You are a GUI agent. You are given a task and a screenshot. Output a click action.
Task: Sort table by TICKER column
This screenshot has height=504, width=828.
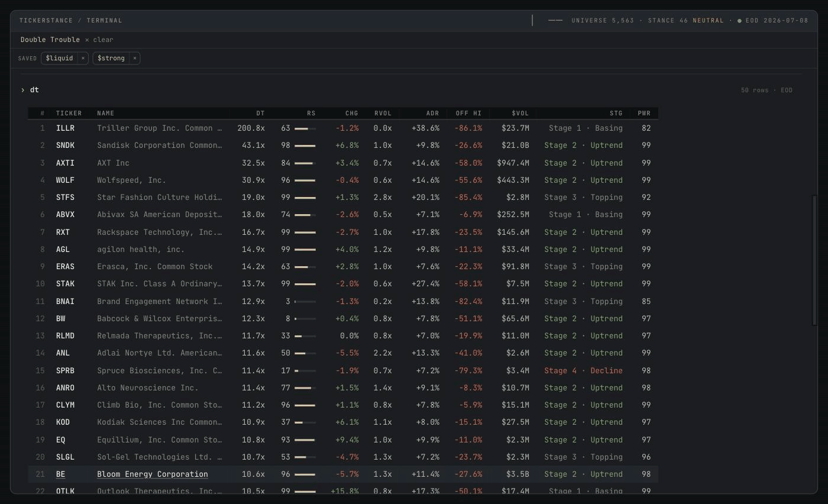pos(69,113)
